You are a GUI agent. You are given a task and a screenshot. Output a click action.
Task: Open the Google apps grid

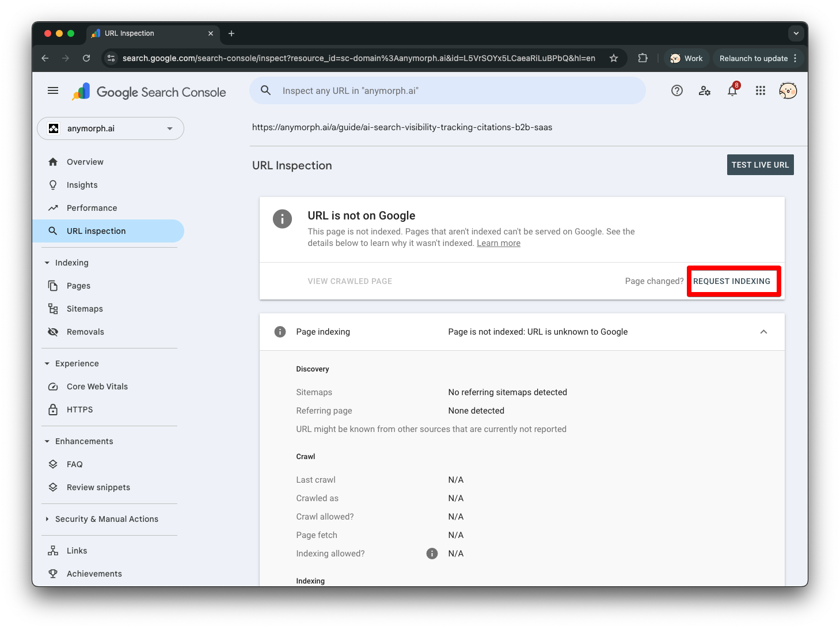(x=760, y=90)
